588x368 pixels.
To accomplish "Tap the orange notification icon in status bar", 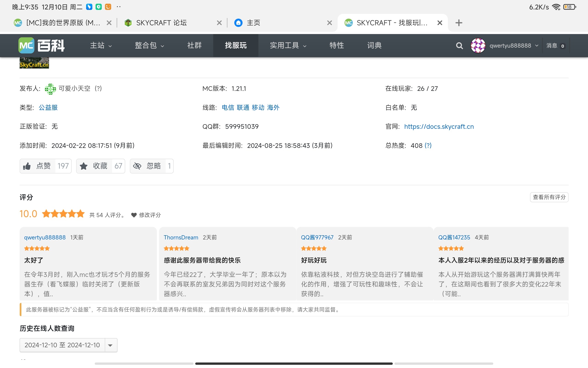I will pyautogui.click(x=108, y=7).
